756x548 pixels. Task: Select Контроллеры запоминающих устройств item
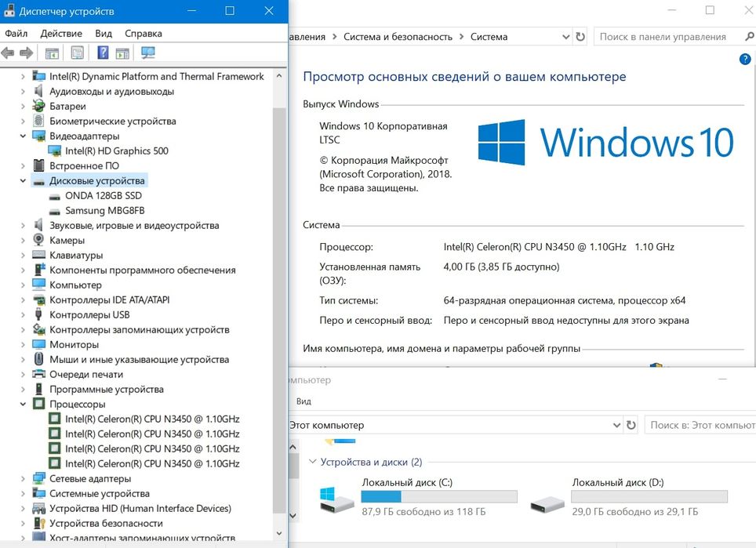coord(140,330)
